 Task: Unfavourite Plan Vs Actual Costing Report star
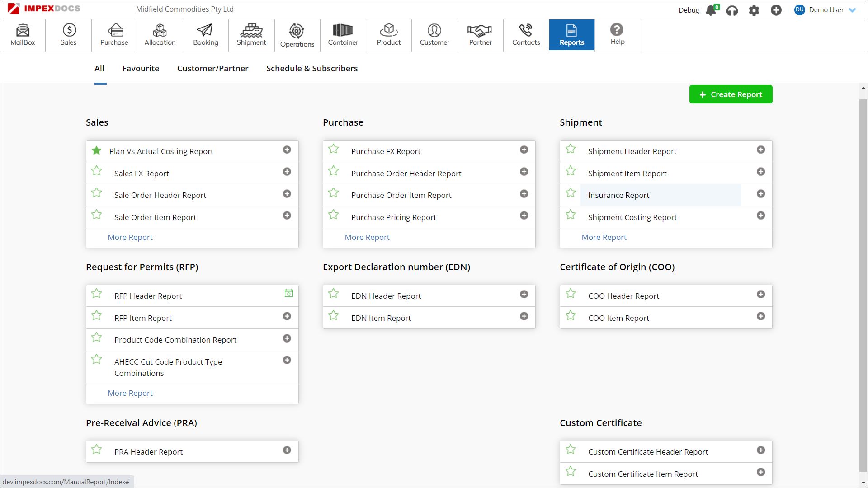[x=96, y=150]
